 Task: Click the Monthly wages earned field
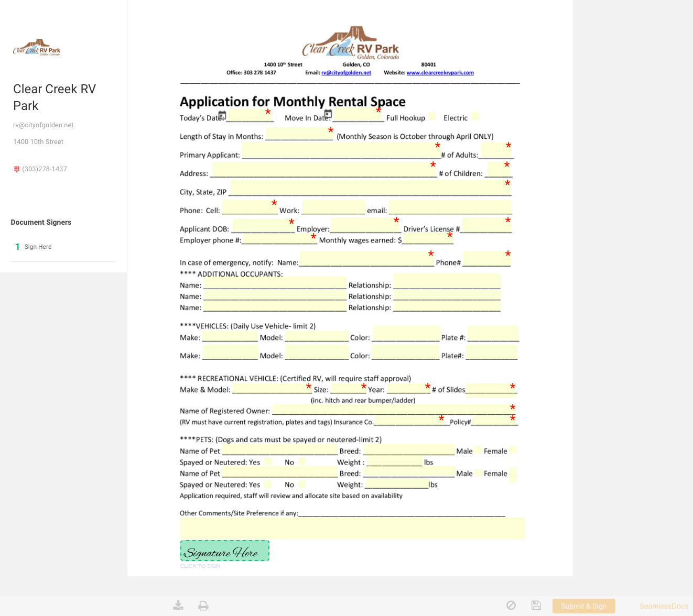point(427,238)
